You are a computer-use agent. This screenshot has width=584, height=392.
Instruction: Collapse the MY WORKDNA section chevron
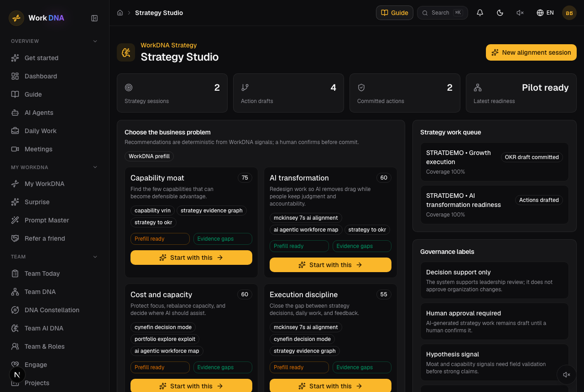pos(95,167)
